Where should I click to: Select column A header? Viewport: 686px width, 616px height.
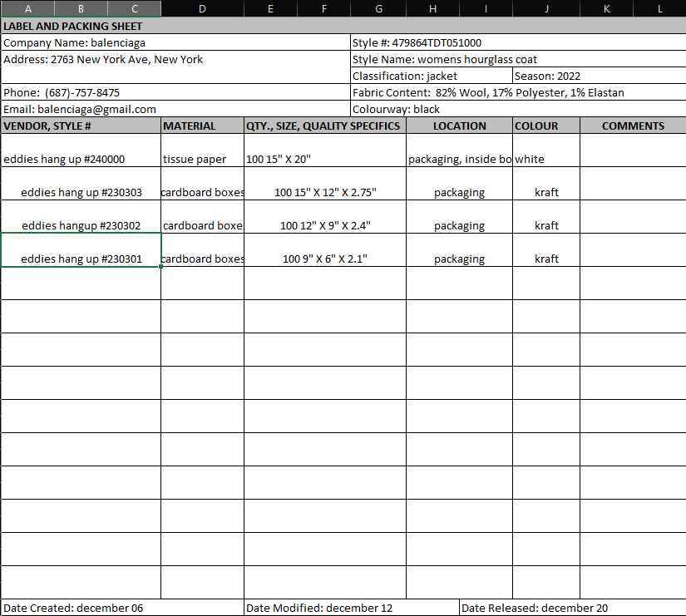tap(27, 8)
